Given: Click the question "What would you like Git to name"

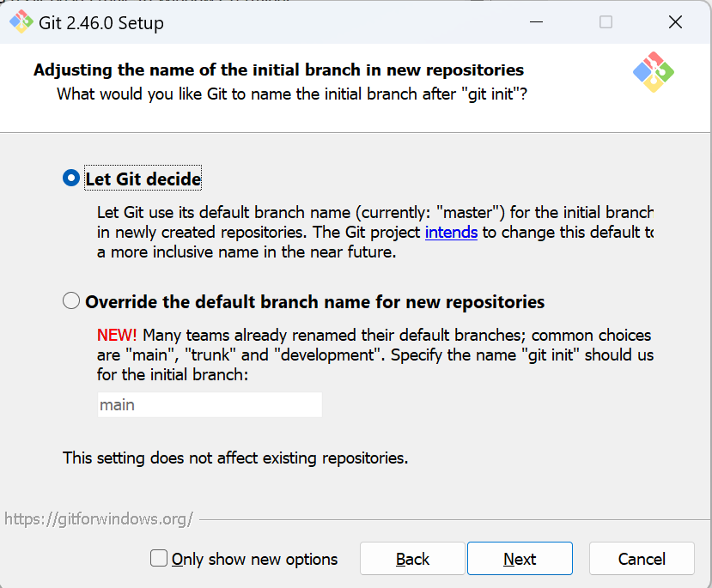Looking at the screenshot, I should coord(292,94).
